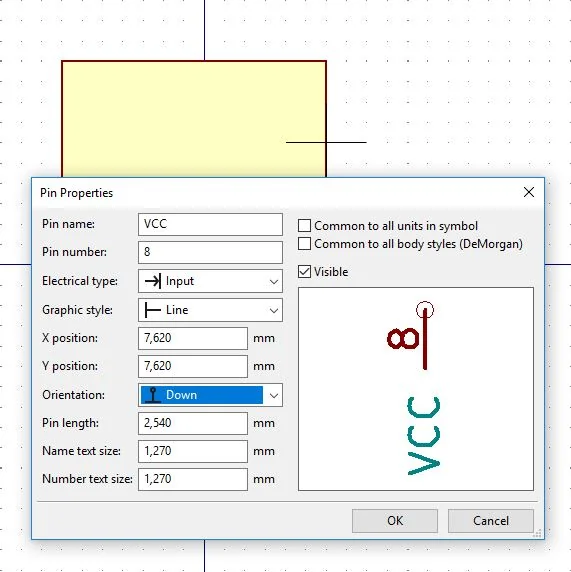
Task: Click the Down orientation pin icon
Action: (153, 395)
